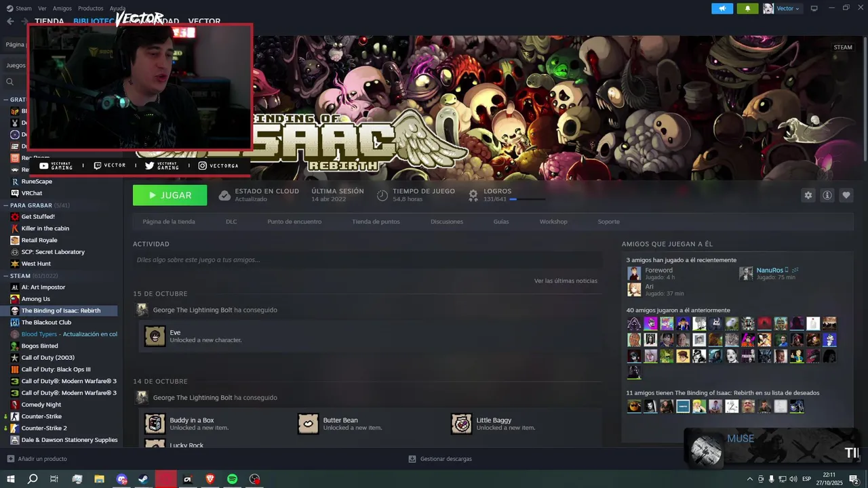Go back with the navigation arrow

(x=10, y=21)
